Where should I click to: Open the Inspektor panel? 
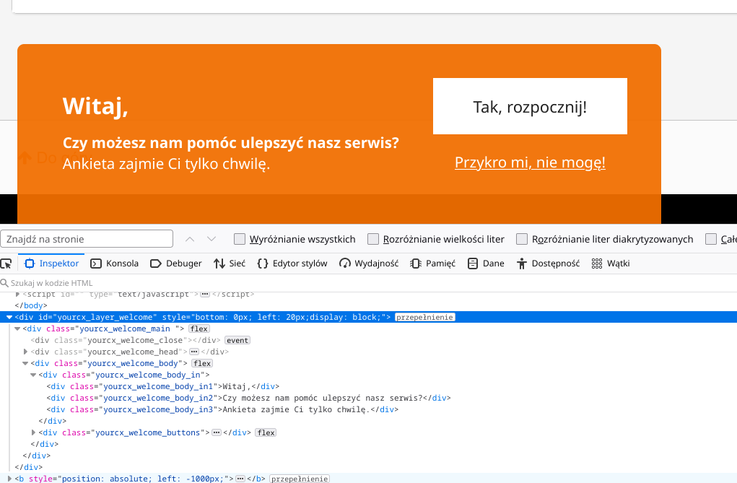coord(51,264)
